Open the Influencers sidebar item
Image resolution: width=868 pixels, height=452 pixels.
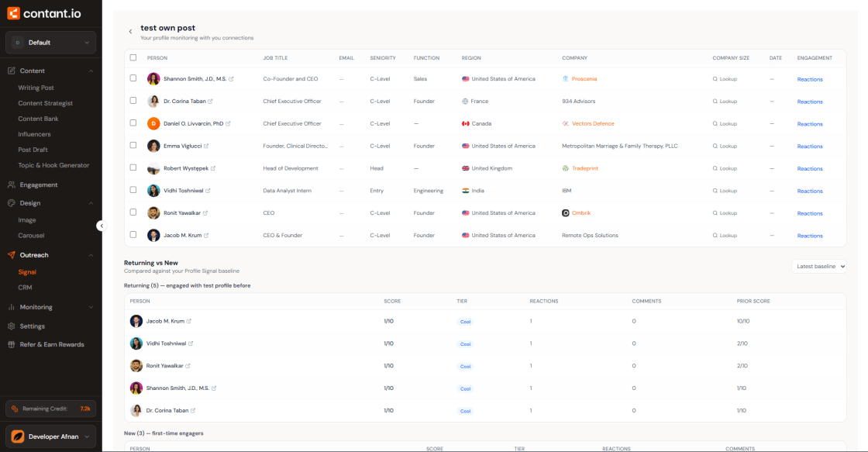(x=34, y=134)
